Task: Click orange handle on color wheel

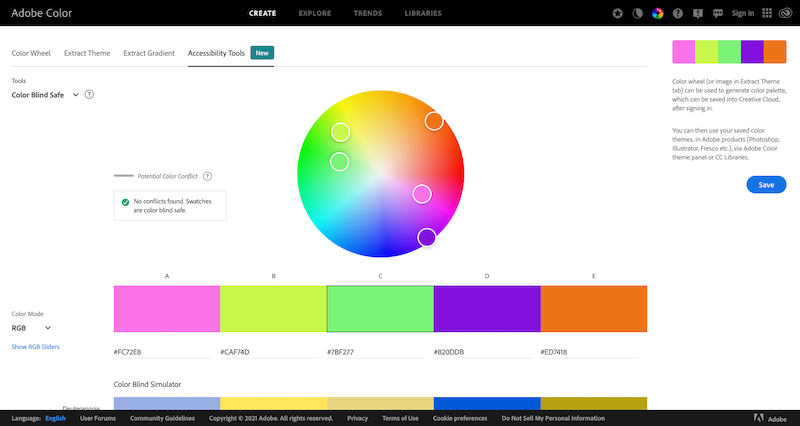Action: [x=434, y=121]
